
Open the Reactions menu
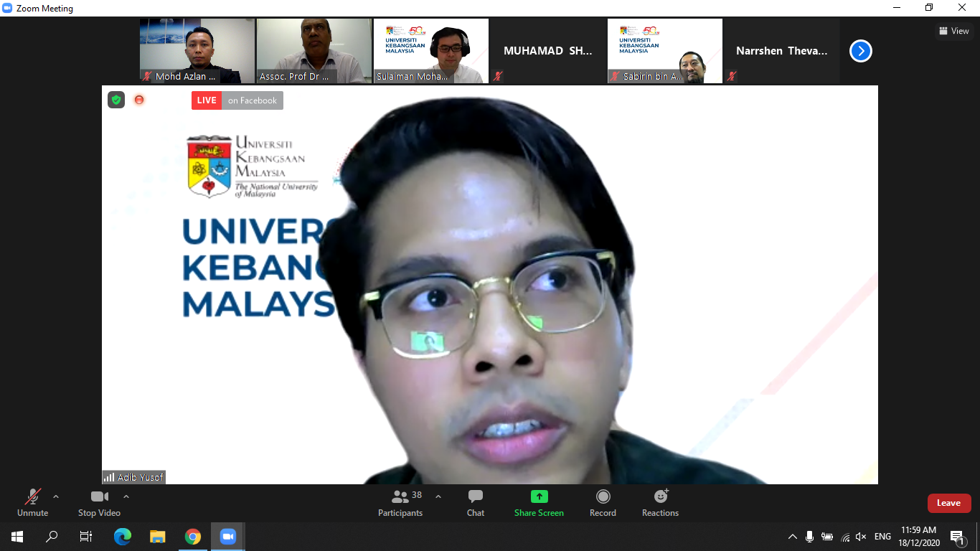click(x=660, y=503)
